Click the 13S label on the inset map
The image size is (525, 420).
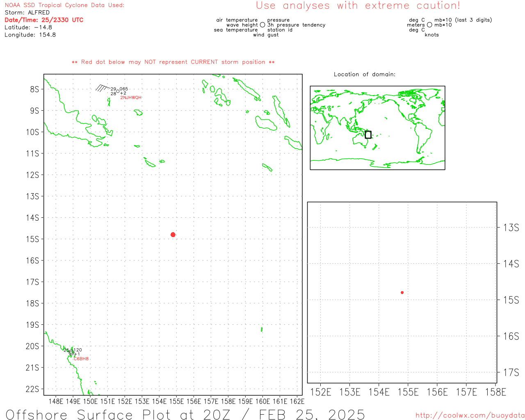click(x=511, y=228)
